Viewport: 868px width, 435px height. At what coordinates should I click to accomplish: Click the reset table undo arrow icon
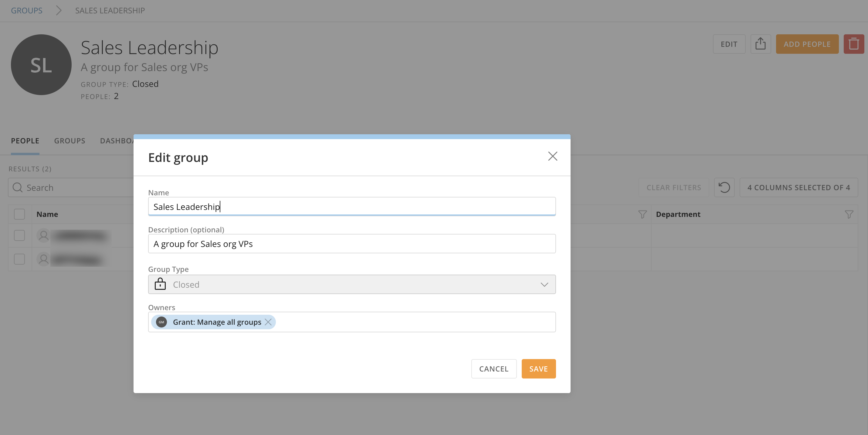724,187
